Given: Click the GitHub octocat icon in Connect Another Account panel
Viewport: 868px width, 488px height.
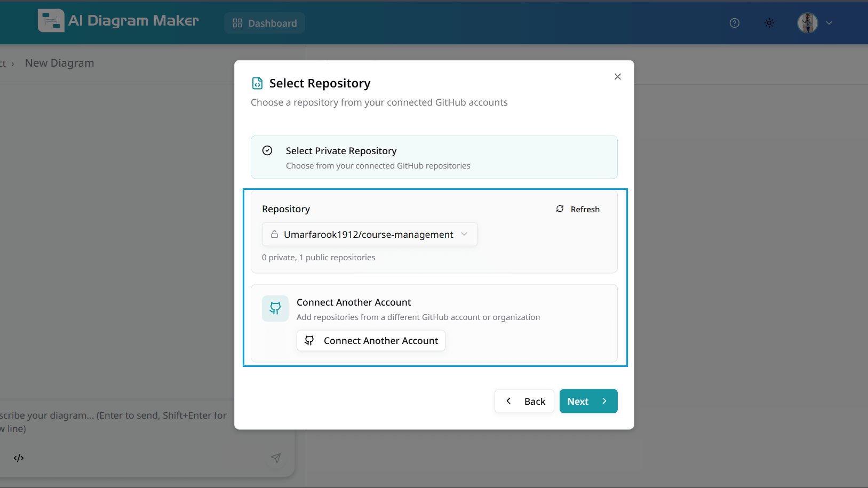Looking at the screenshot, I should [275, 308].
